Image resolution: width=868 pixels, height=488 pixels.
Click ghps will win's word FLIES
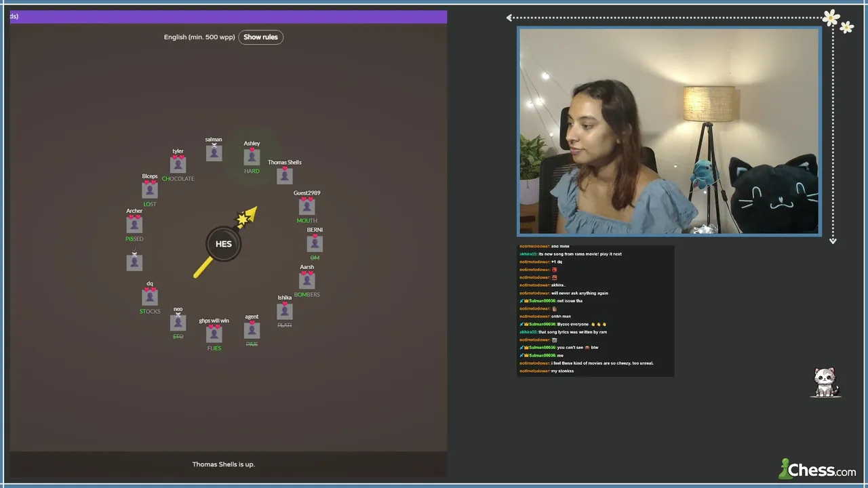click(x=214, y=348)
